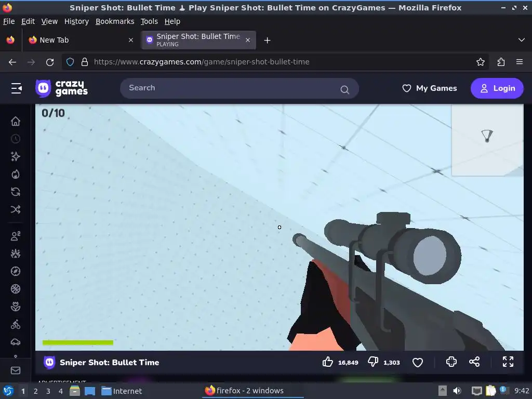
Task: Open the tracking protection shield icon
Action: pyautogui.click(x=70, y=62)
